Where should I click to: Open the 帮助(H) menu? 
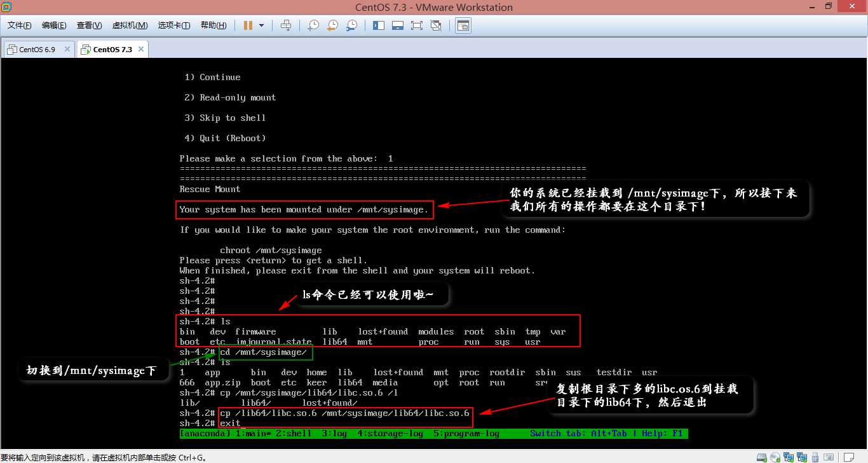(214, 25)
